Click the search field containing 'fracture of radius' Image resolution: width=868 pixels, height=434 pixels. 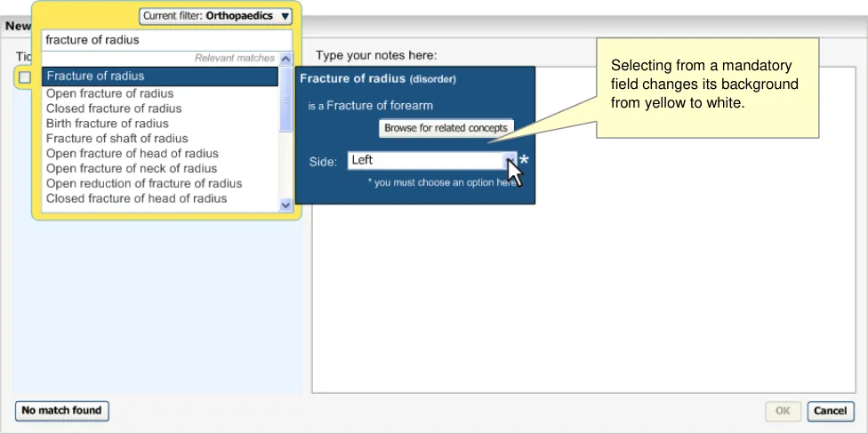click(x=160, y=40)
